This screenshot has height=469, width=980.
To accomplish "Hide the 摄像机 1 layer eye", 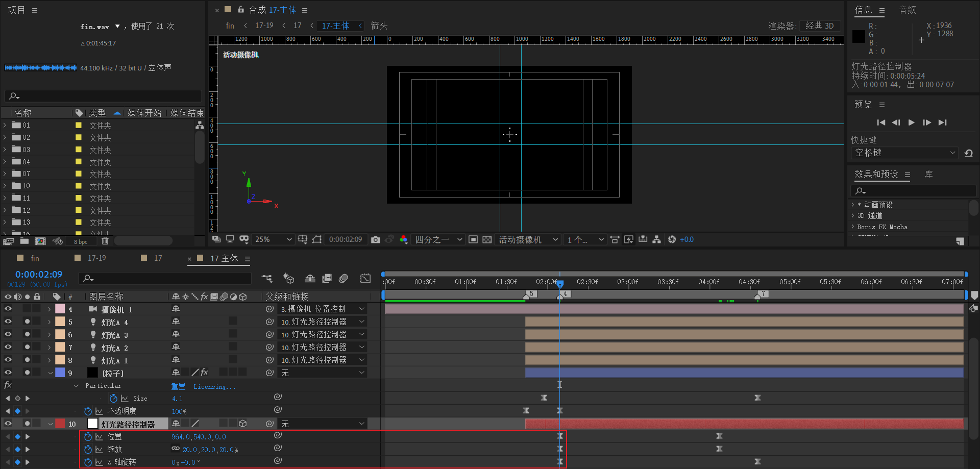I will tap(8, 309).
